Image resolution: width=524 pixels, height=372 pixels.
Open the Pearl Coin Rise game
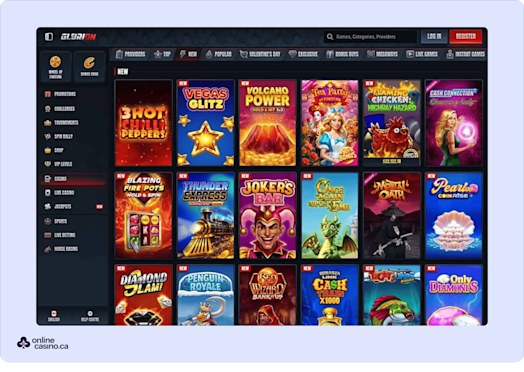click(x=454, y=216)
